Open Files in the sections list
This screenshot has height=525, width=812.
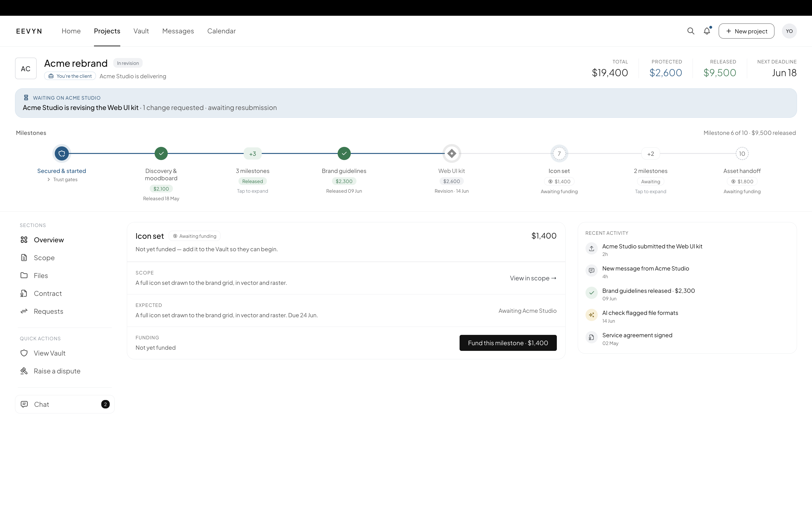click(x=65, y=275)
